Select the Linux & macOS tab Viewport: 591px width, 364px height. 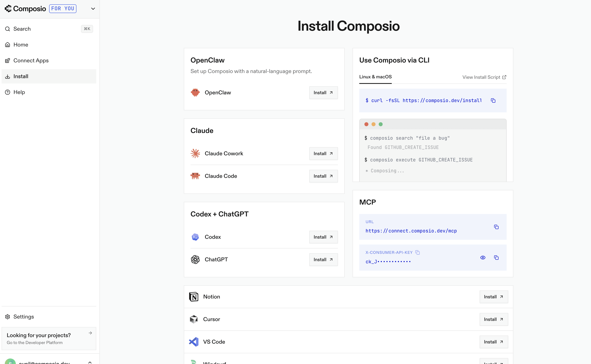375,77
